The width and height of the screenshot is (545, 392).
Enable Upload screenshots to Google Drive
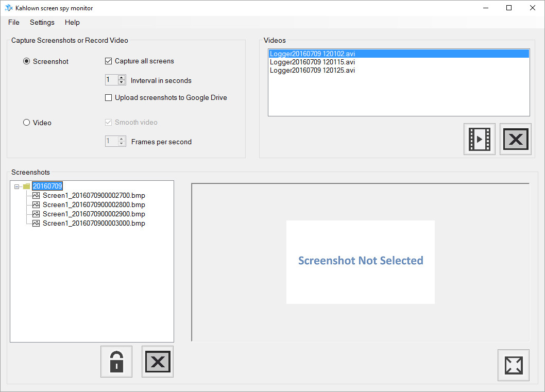point(109,98)
